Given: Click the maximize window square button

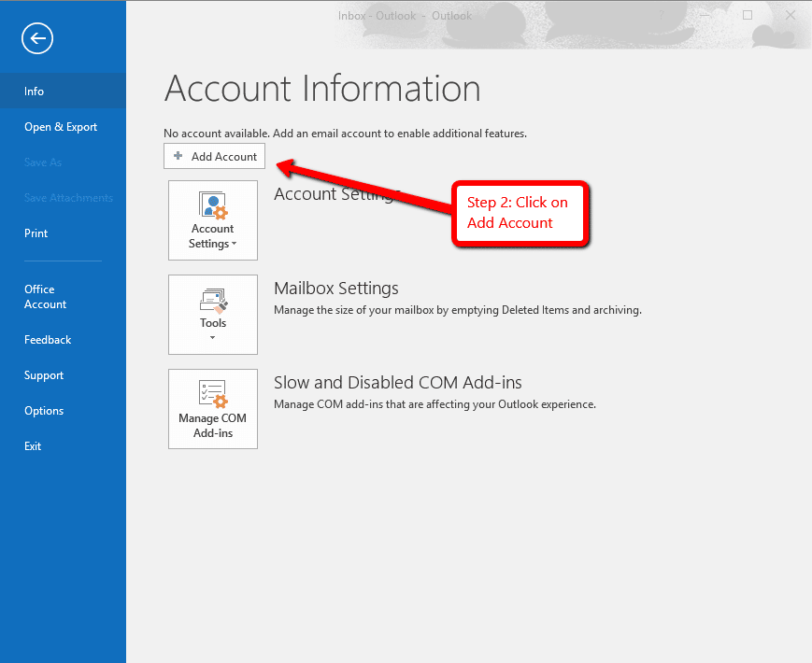Looking at the screenshot, I should click(x=748, y=16).
